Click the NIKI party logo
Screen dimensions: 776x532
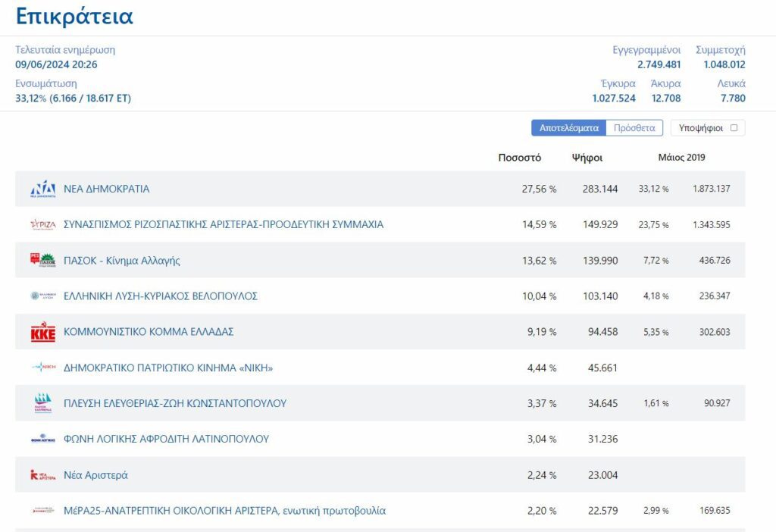[43, 368]
